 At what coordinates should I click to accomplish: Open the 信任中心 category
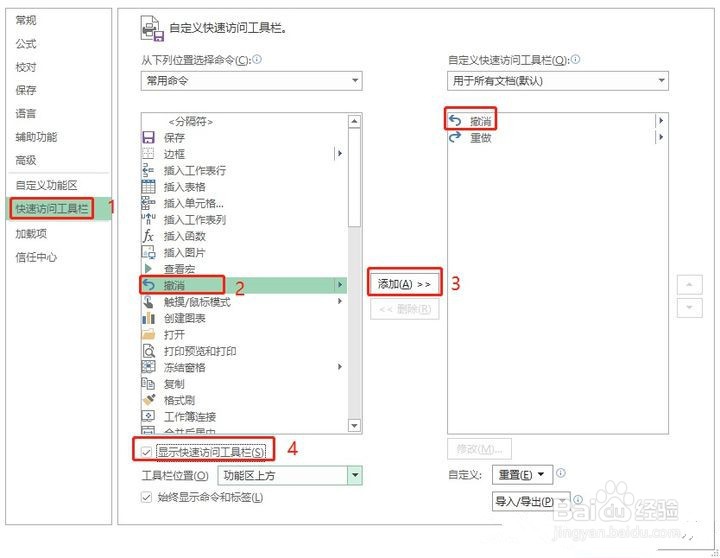36,257
